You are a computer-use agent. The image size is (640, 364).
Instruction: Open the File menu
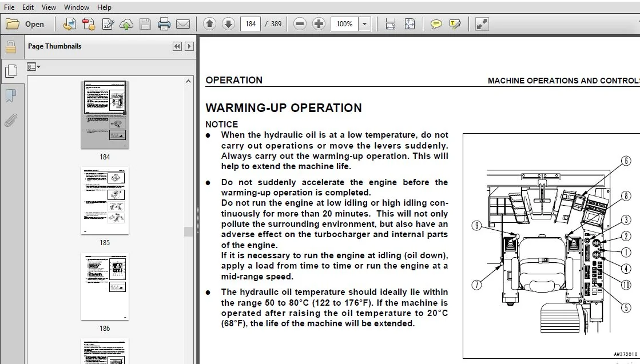point(9,7)
